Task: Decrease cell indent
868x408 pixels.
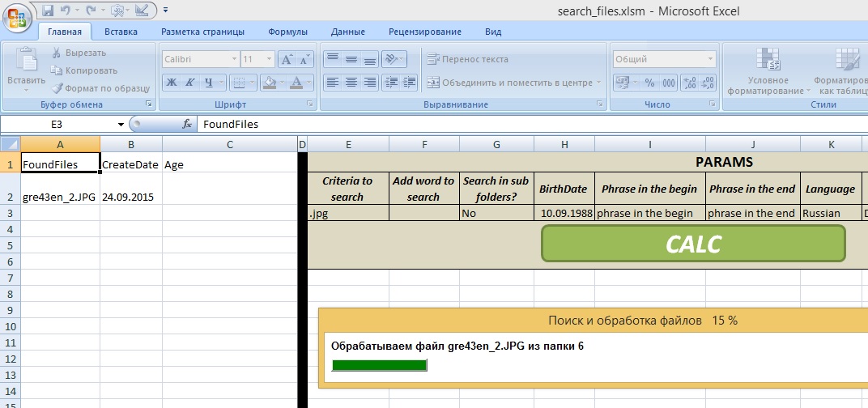Action: [391, 82]
